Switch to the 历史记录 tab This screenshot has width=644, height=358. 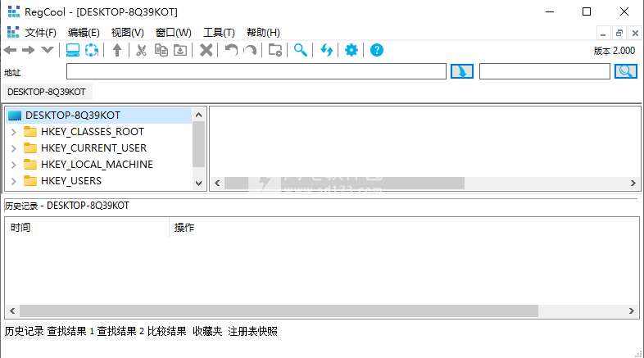coord(25,331)
